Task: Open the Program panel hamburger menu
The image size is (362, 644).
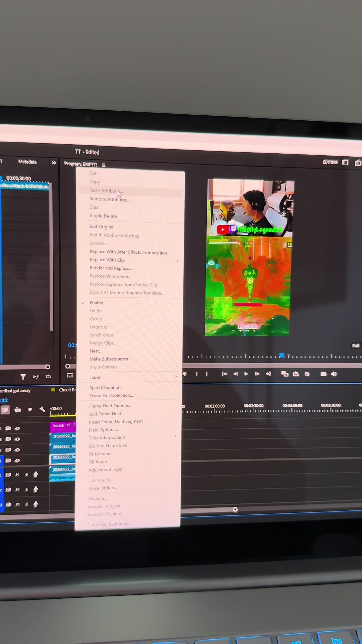Action: click(x=104, y=165)
